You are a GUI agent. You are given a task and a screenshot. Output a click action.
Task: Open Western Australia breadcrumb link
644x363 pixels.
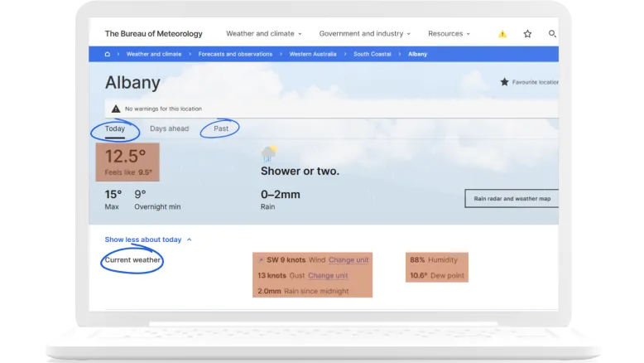pyautogui.click(x=313, y=54)
